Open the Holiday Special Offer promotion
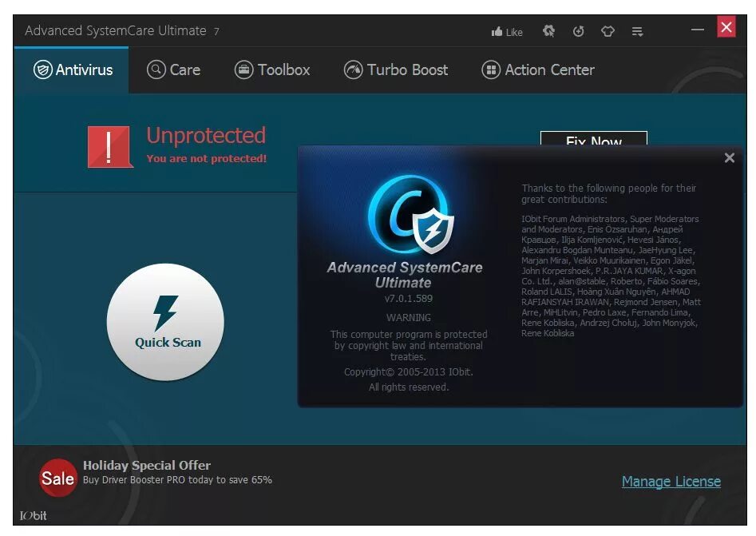Viewport: 756px width, 536px height. coord(147,466)
